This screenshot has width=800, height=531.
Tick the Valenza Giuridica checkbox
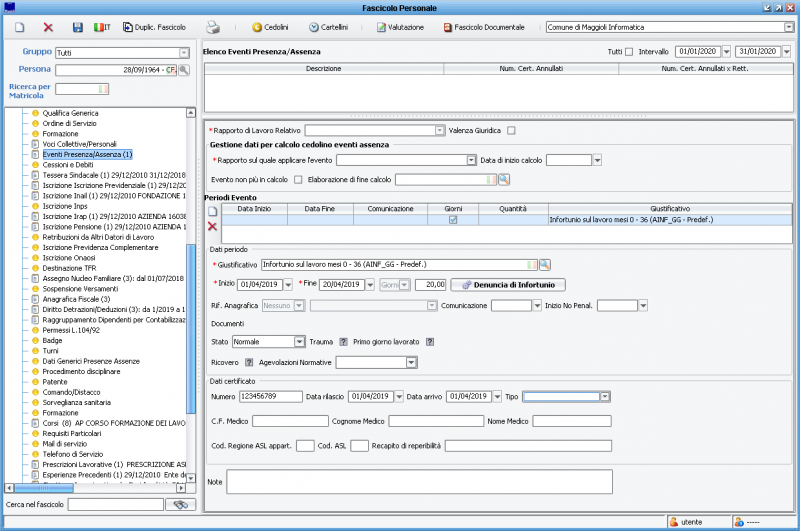tap(511, 130)
